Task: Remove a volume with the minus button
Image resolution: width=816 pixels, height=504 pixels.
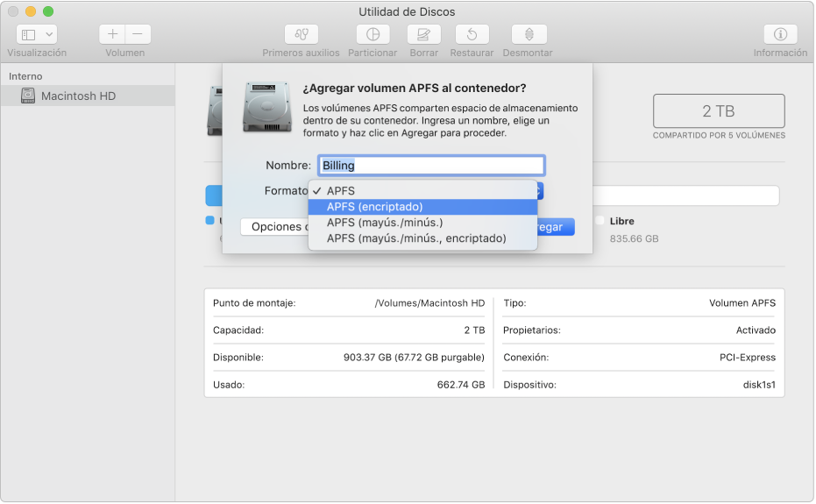Action: pos(138,34)
